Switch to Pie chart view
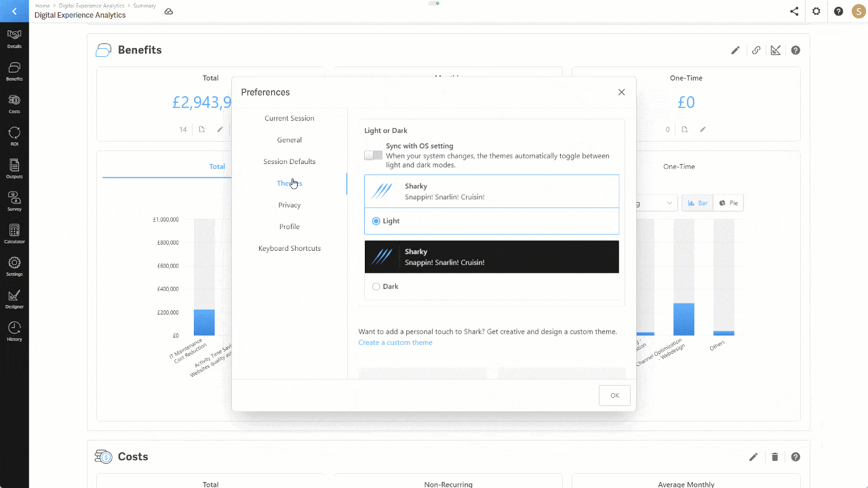 (x=728, y=203)
